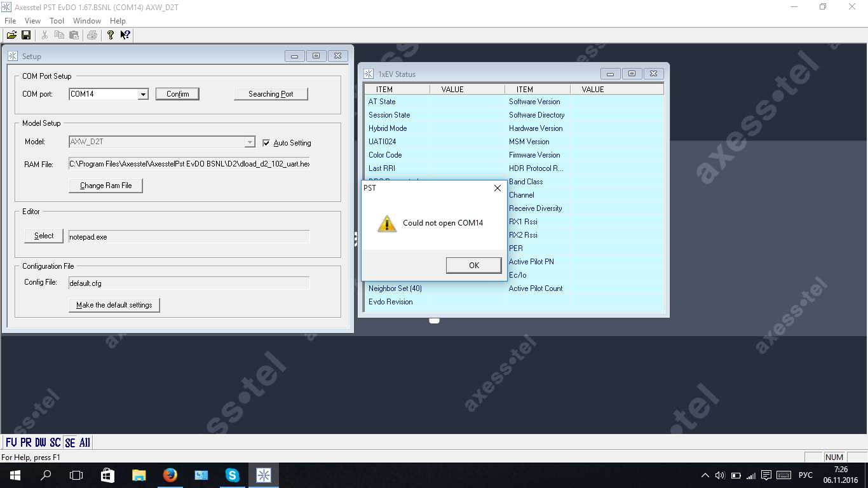Click the volume speaker tray icon
The height and width of the screenshot is (488, 868).
click(720, 475)
